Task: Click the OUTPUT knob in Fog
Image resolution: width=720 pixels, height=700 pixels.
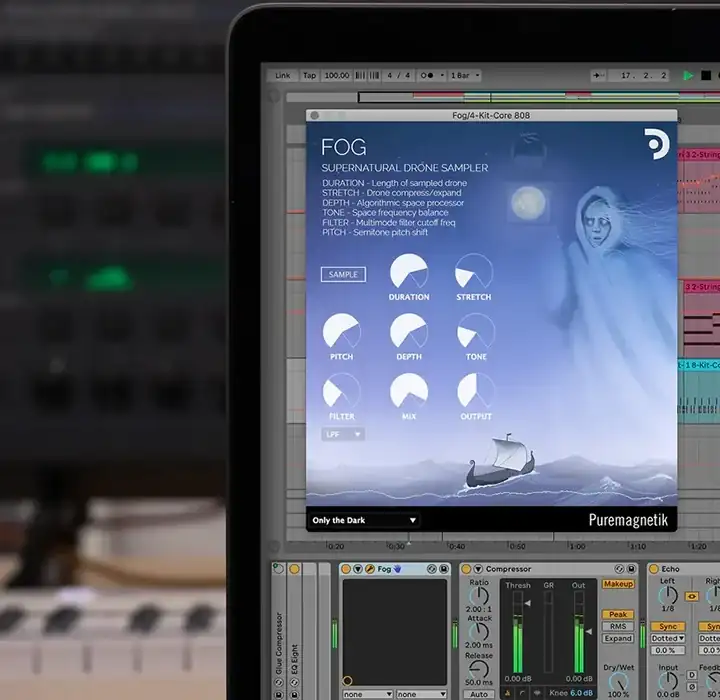Action: click(x=476, y=391)
